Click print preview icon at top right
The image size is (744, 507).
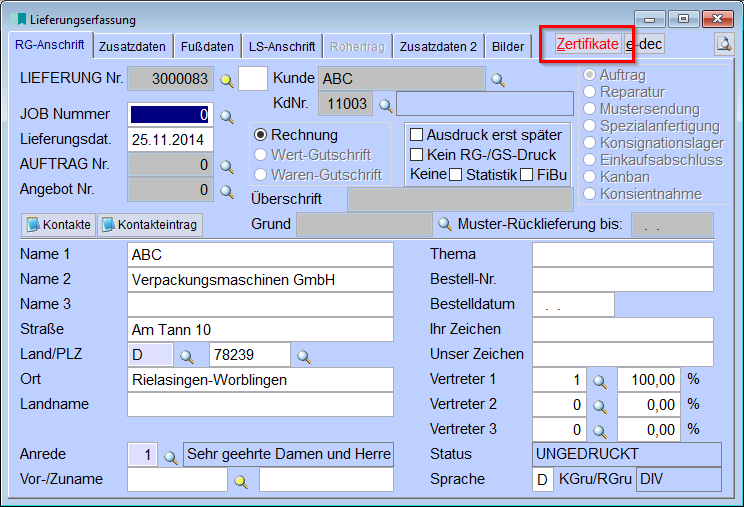point(724,45)
